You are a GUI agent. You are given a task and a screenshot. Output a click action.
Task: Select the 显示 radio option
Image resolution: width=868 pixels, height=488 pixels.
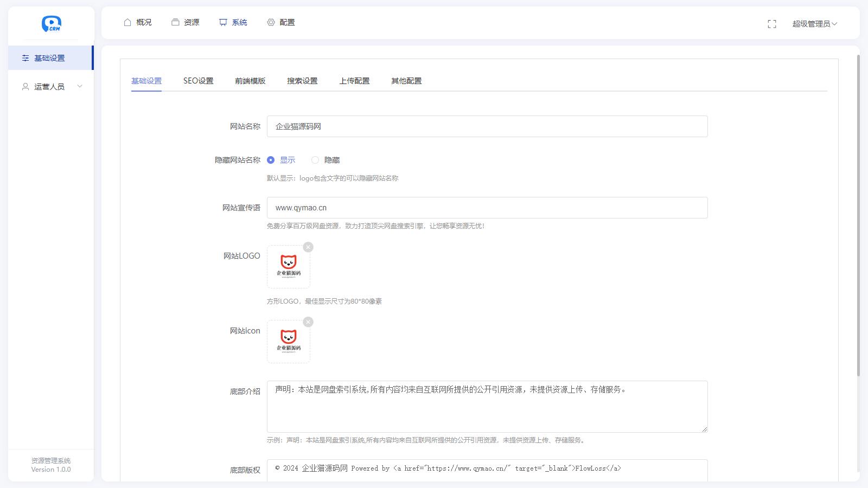(x=271, y=160)
